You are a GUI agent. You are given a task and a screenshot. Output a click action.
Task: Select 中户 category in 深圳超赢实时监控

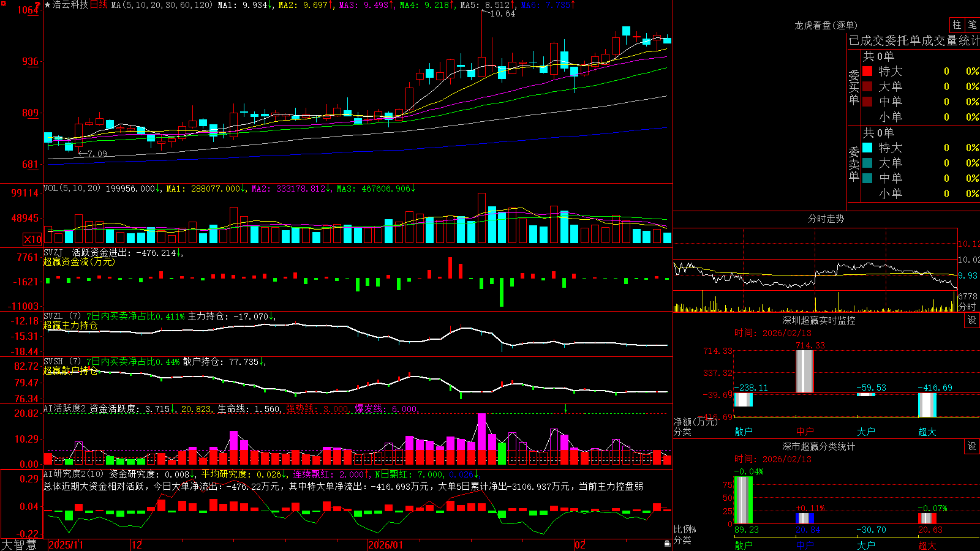click(805, 432)
